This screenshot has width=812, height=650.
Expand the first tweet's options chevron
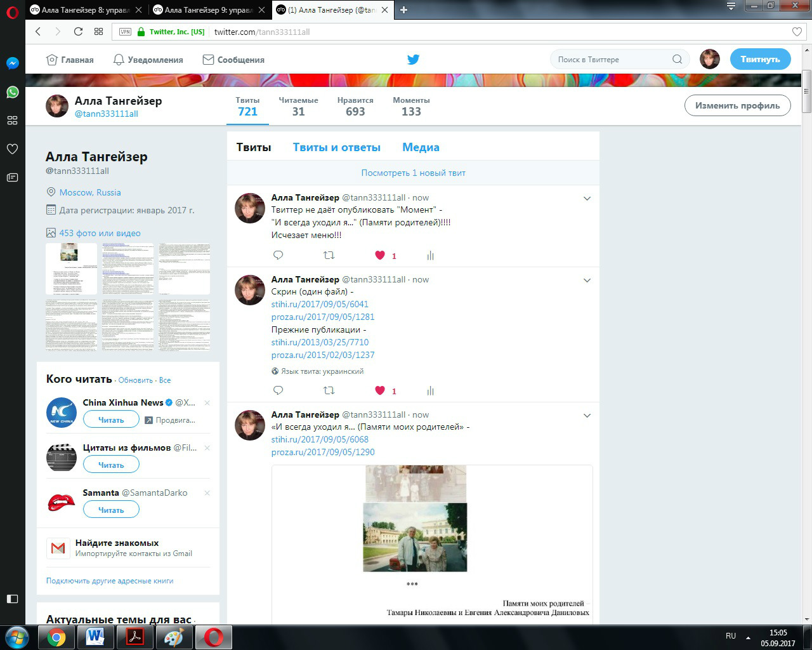587,199
